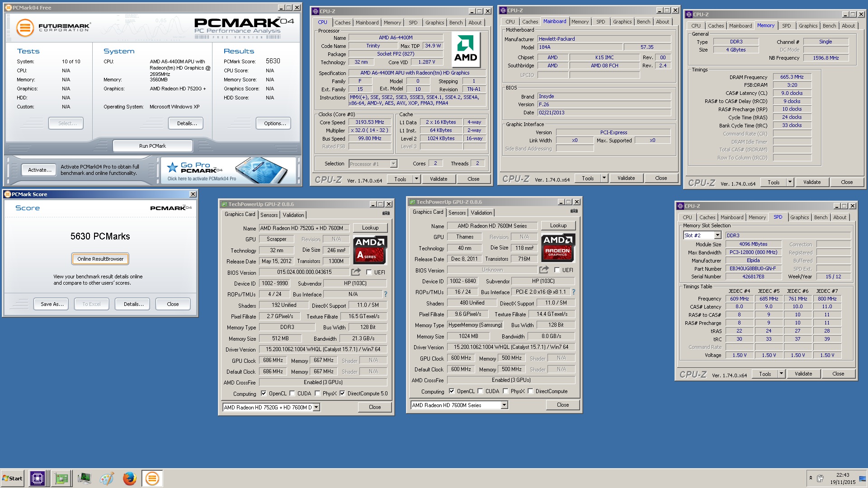Click the taskbar clock showing 22:43
Screen dimensions: 868x488
(x=843, y=475)
